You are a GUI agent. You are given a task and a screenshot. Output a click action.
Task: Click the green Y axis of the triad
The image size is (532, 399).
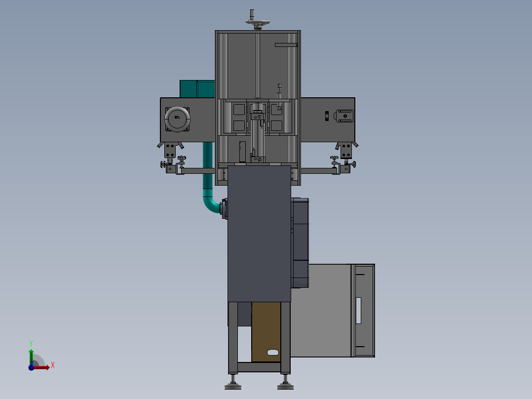click(x=31, y=357)
